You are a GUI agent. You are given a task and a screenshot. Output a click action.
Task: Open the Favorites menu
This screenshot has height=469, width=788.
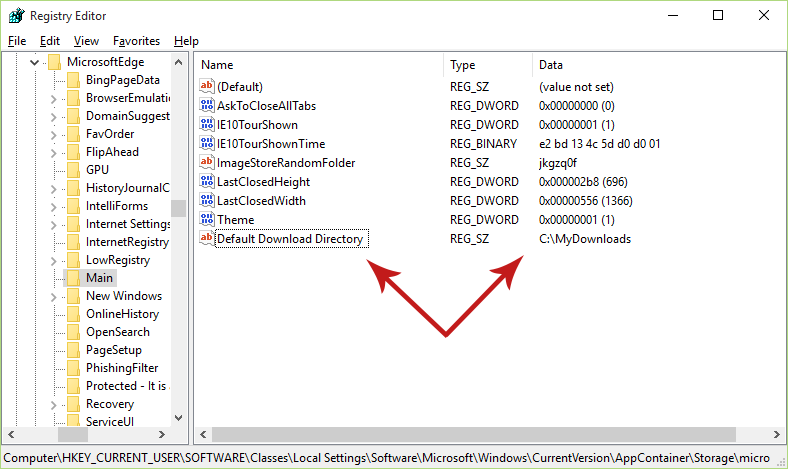136,41
